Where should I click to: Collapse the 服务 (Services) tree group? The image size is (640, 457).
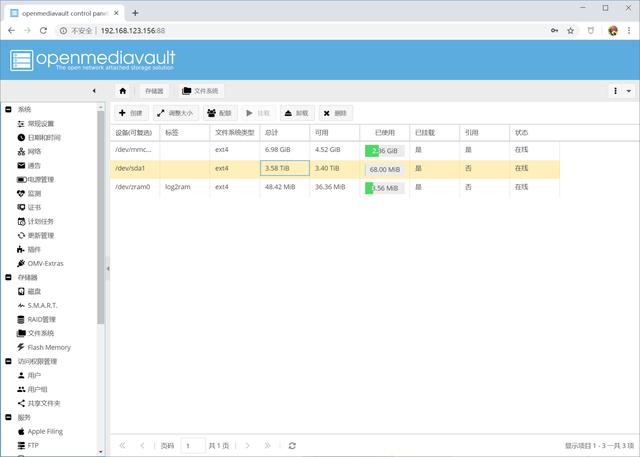coord(8,417)
